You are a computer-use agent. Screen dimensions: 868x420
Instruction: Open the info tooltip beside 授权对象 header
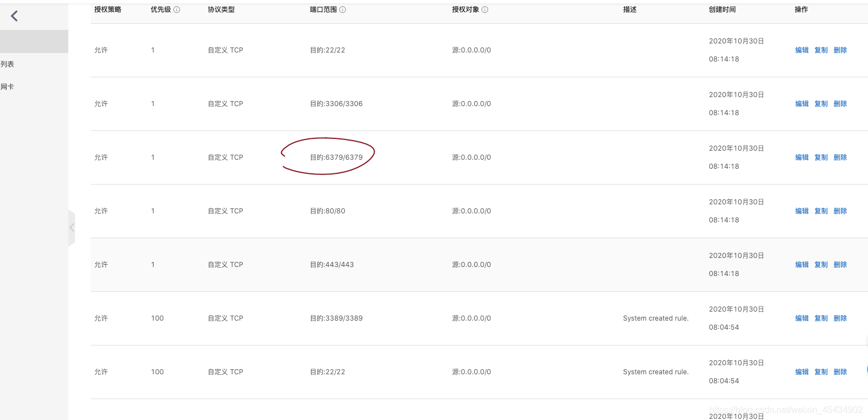485,10
